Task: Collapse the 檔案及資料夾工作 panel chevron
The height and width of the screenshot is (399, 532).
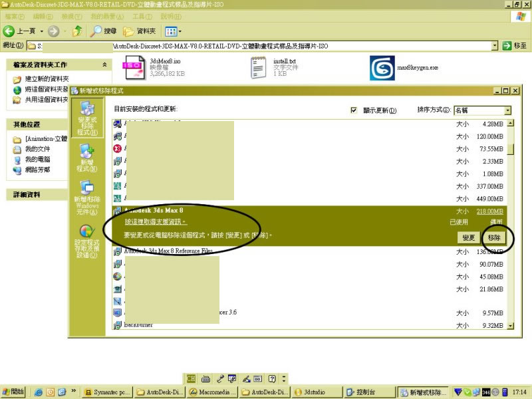Action: click(104, 65)
